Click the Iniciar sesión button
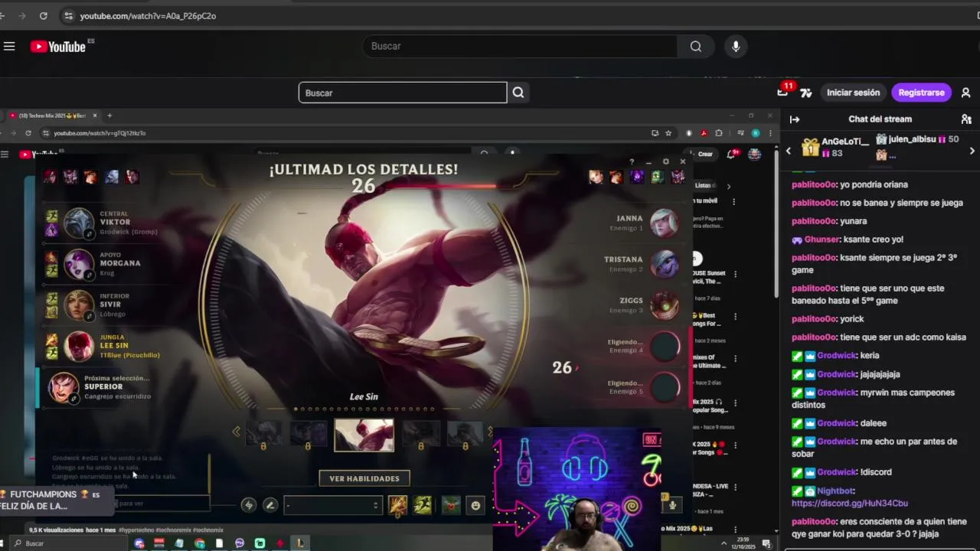 pyautogui.click(x=853, y=93)
